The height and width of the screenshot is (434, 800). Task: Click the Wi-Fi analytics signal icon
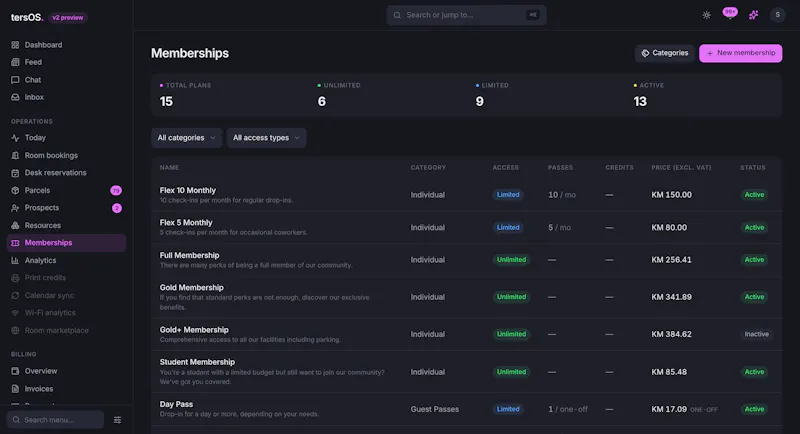[15, 313]
